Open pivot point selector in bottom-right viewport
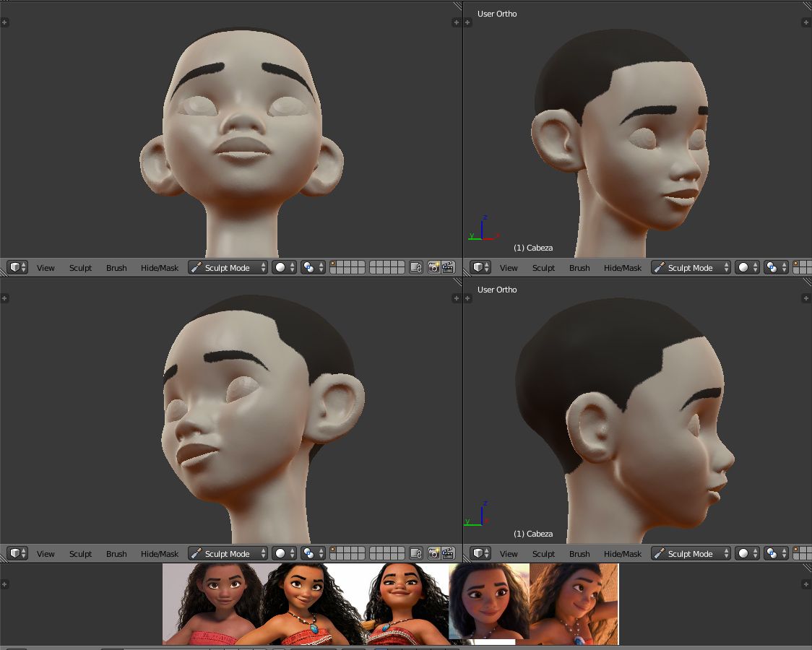 [777, 553]
